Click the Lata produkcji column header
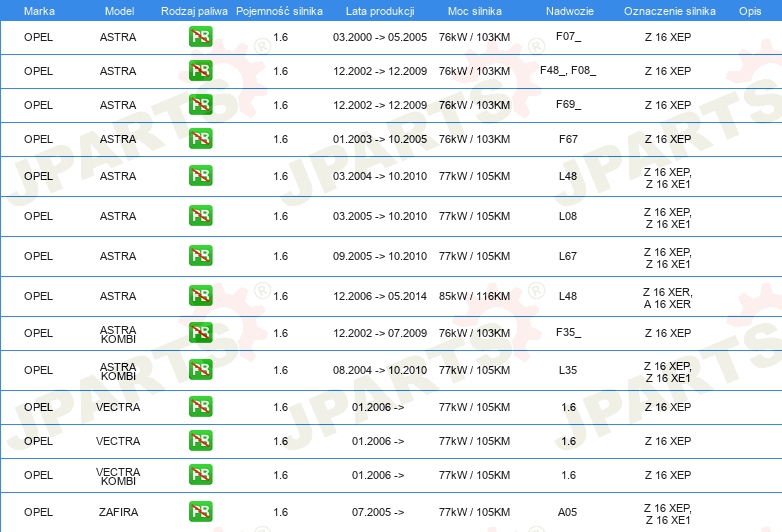The width and height of the screenshot is (782, 532). pyautogui.click(x=380, y=11)
